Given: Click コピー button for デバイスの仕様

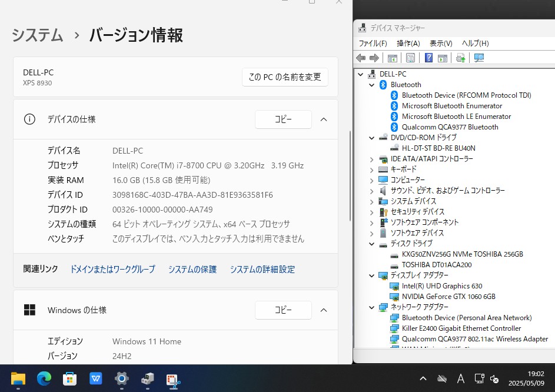Looking at the screenshot, I should (283, 119).
